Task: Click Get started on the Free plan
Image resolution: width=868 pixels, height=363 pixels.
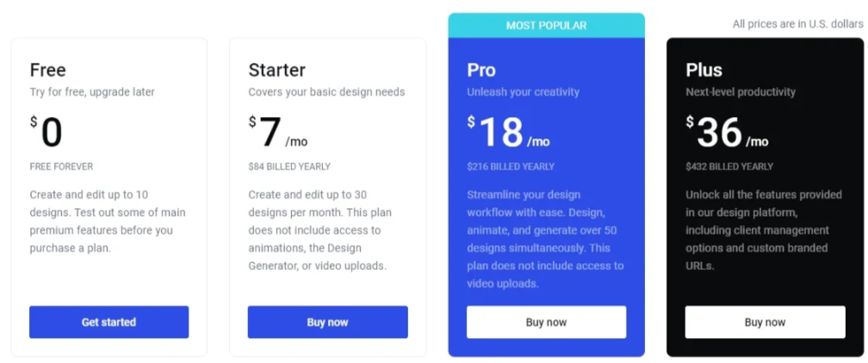Action: [108, 322]
